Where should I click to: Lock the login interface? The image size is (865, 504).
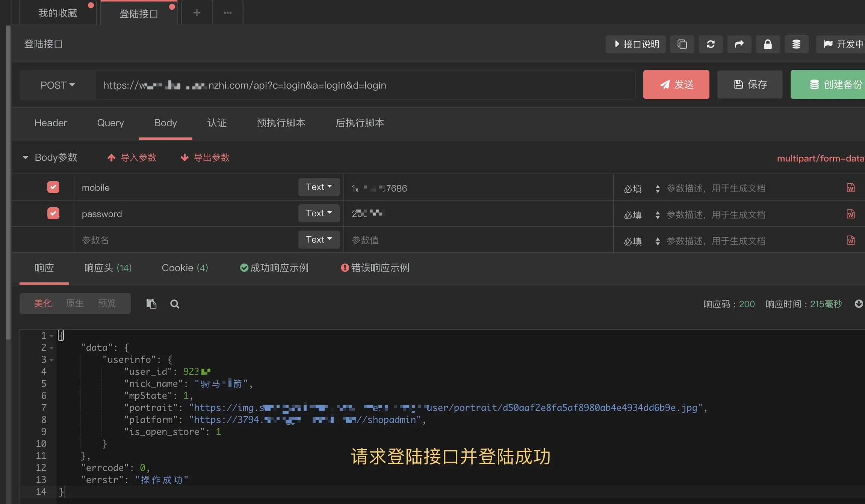click(767, 44)
